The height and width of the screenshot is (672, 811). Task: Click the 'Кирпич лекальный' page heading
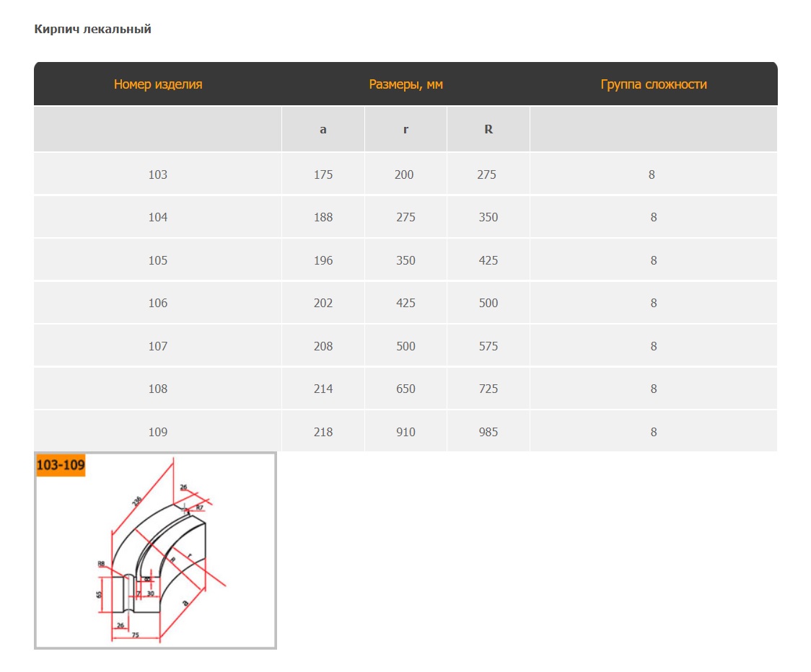pos(92,30)
